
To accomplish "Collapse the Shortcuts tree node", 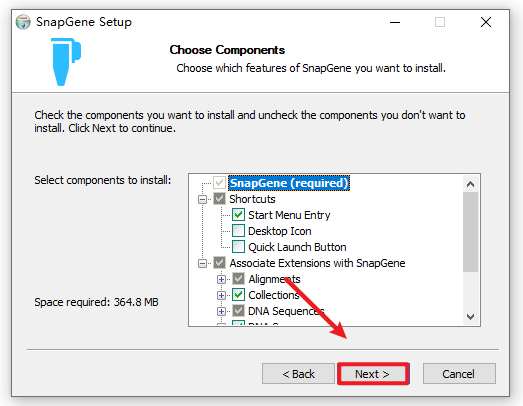I will pos(202,199).
